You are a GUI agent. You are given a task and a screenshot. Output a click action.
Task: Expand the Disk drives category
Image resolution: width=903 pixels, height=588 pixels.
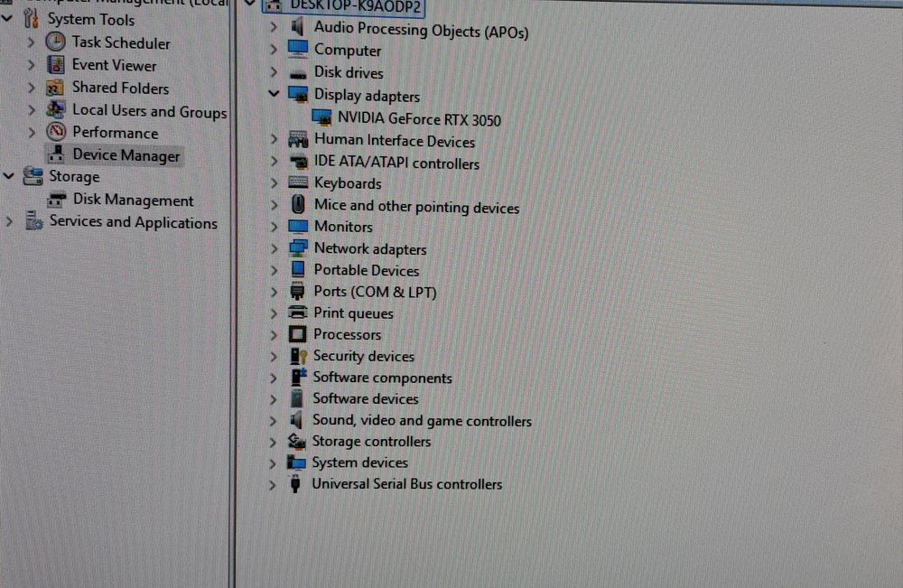(274, 72)
